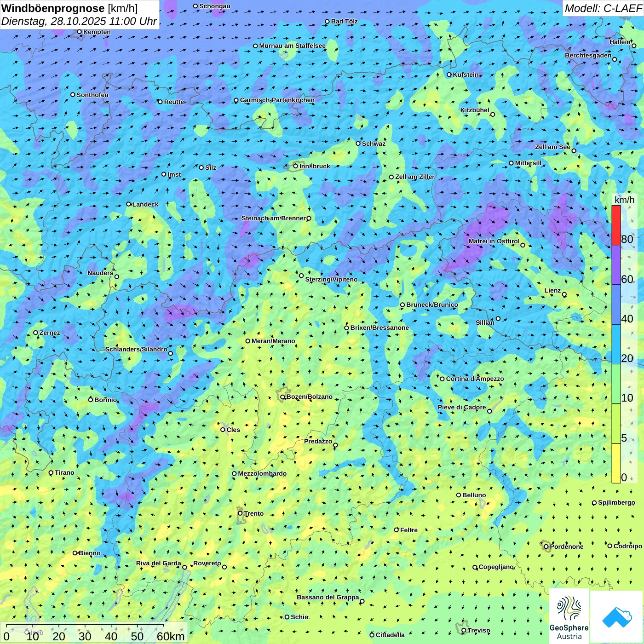Click the Sillian city label
Viewport: 644px width, 644px height.
[485, 322]
